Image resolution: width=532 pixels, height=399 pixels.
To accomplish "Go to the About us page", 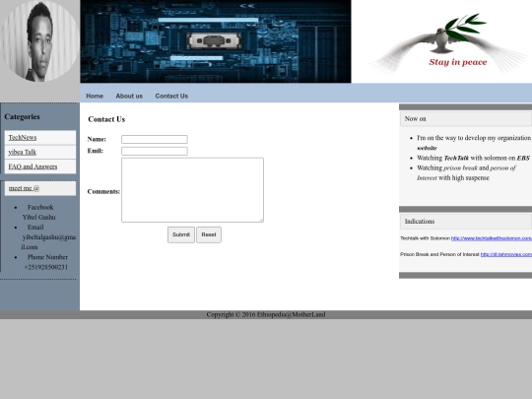I will click(x=129, y=96).
